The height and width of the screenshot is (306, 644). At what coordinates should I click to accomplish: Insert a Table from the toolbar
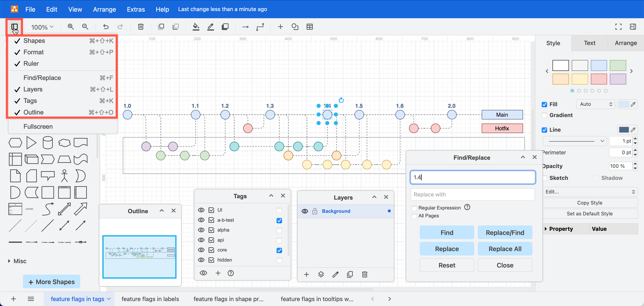tap(310, 26)
